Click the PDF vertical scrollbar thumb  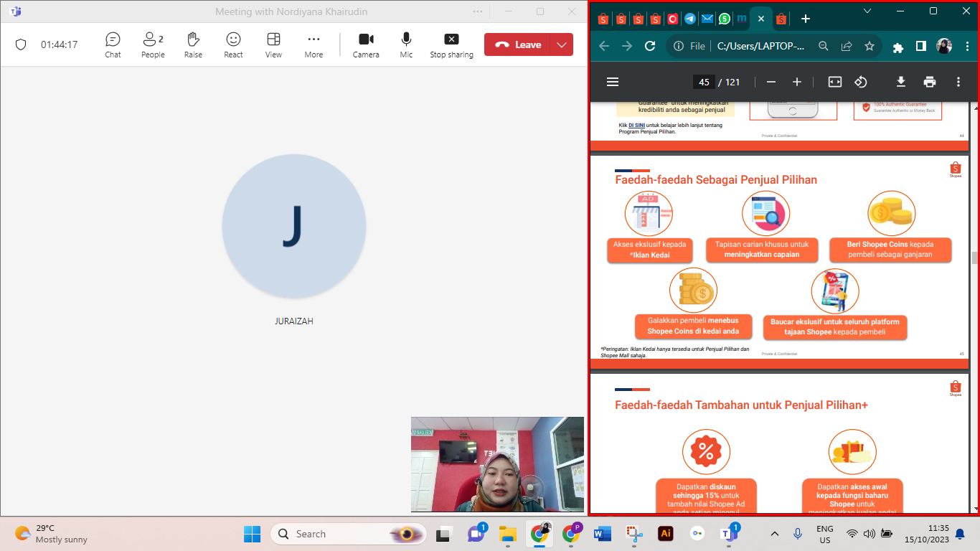[x=974, y=258]
